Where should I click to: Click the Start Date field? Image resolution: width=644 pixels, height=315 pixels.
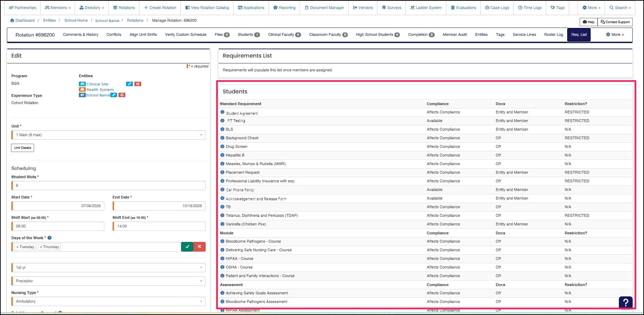tap(58, 206)
